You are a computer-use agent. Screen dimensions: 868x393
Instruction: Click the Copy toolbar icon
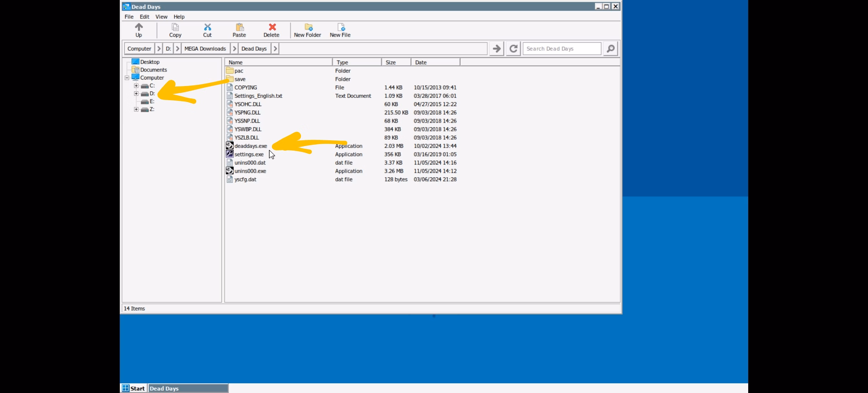(x=175, y=27)
